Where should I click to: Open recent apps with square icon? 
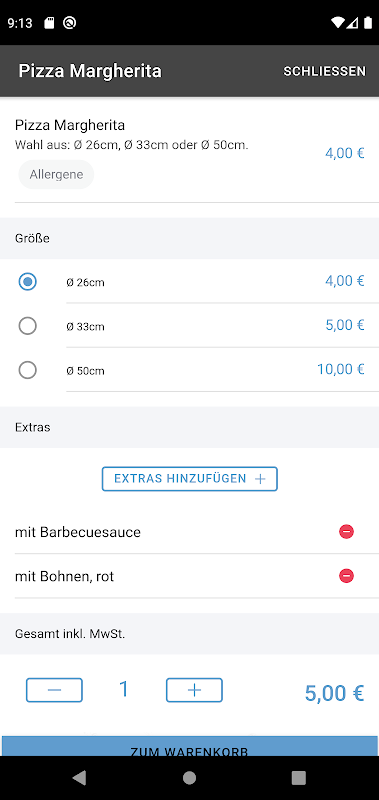click(298, 778)
